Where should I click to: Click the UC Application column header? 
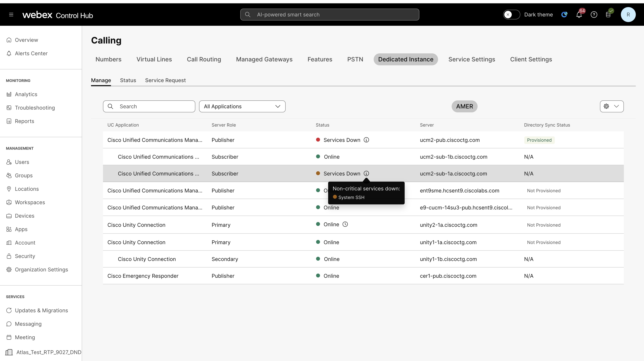[x=123, y=125]
